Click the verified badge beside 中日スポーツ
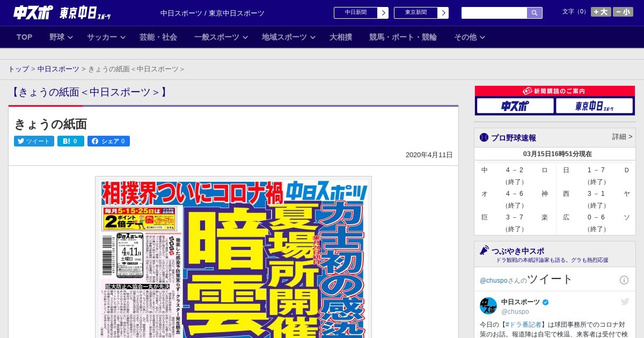Screen dimensions: 644x338 pos(546,302)
